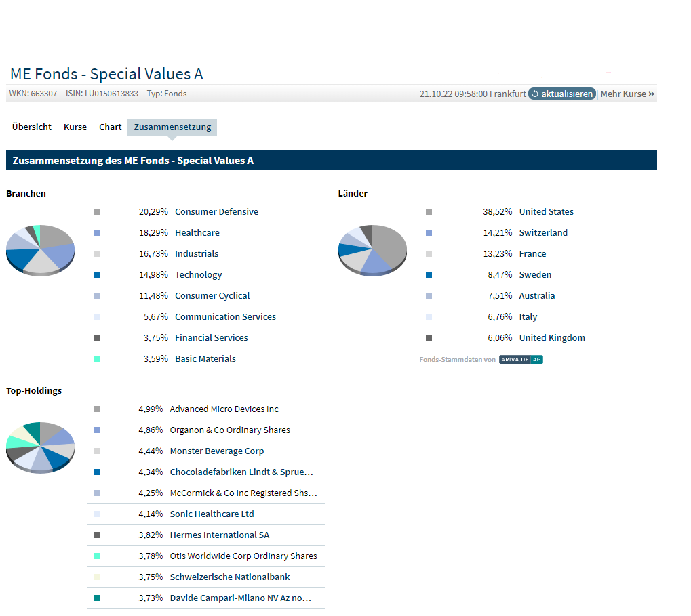This screenshot has height=616, width=691.
Task: Open Mehr Kurse
Action: point(627,94)
